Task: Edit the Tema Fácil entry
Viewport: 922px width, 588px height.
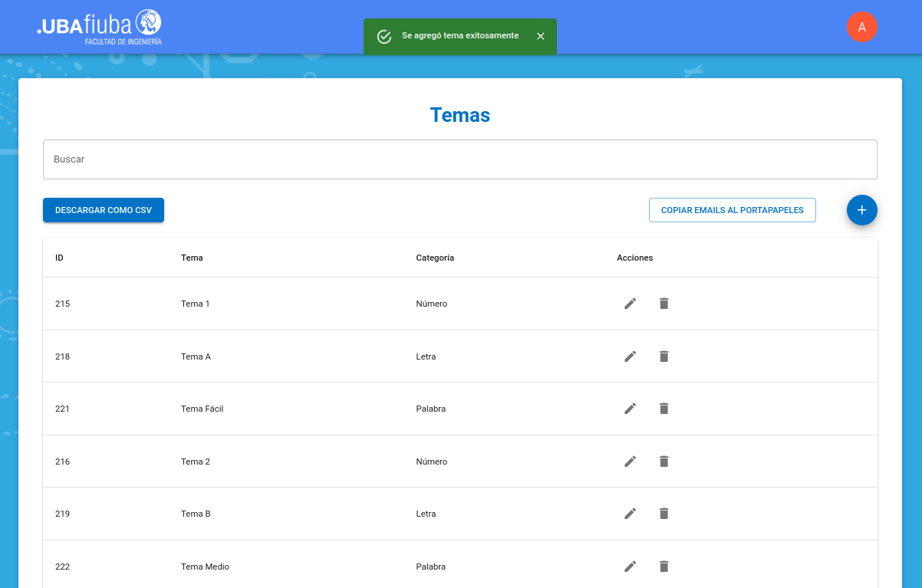Action: 630,409
